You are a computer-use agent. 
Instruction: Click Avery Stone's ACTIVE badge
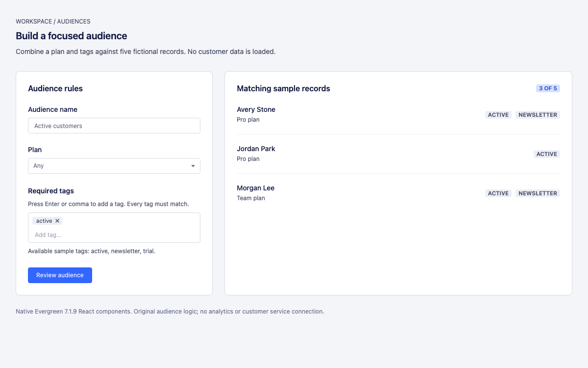click(x=498, y=115)
